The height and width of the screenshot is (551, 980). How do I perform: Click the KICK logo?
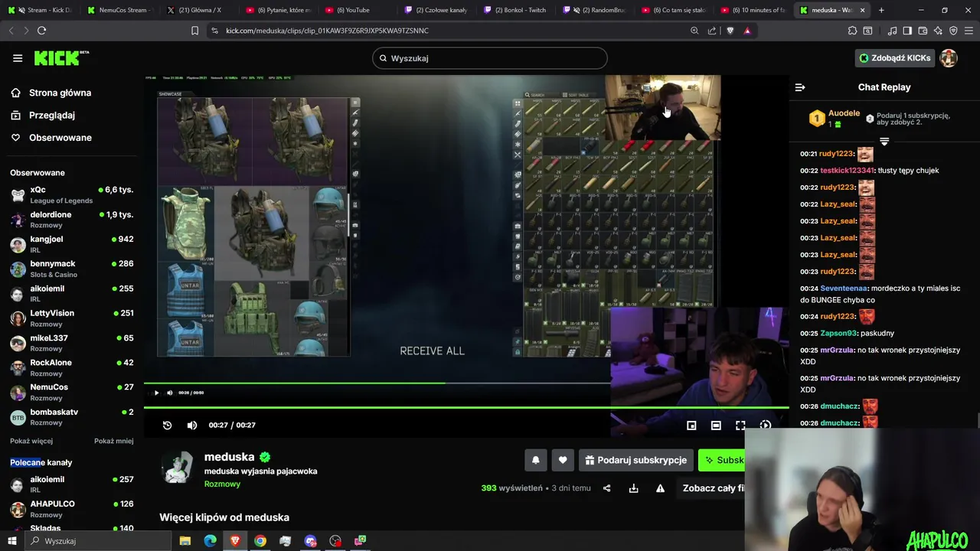(61, 58)
